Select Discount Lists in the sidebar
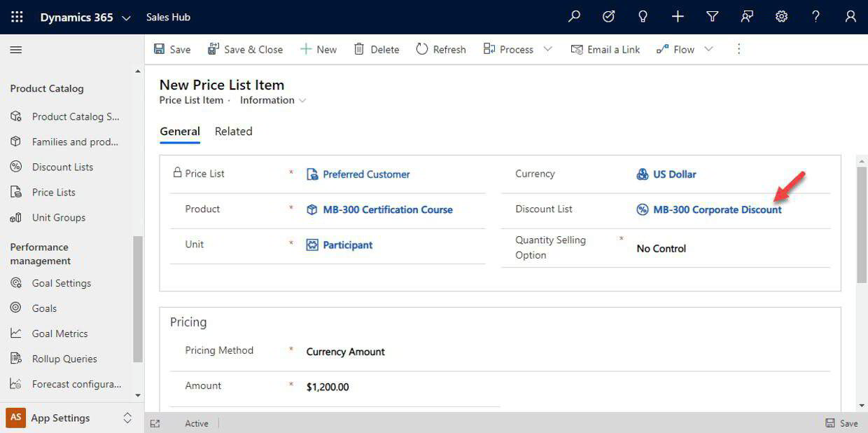This screenshot has width=868, height=433. tap(62, 167)
